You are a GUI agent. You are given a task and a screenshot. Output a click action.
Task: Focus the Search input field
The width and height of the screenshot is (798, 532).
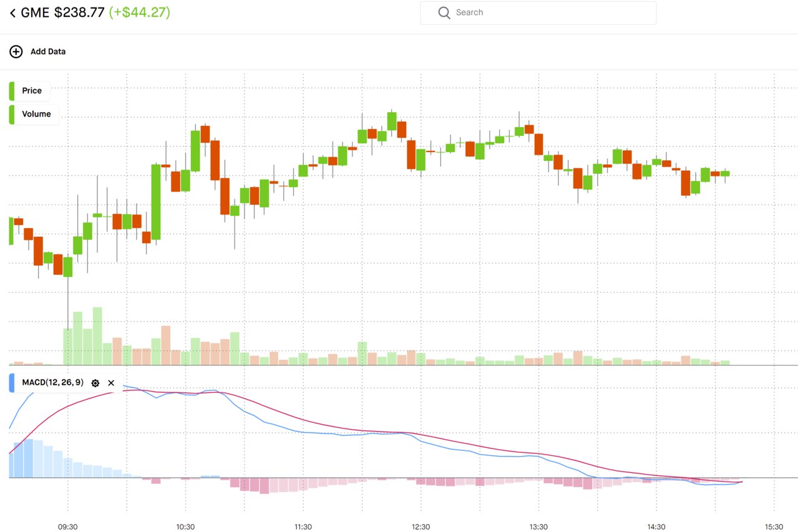click(538, 12)
